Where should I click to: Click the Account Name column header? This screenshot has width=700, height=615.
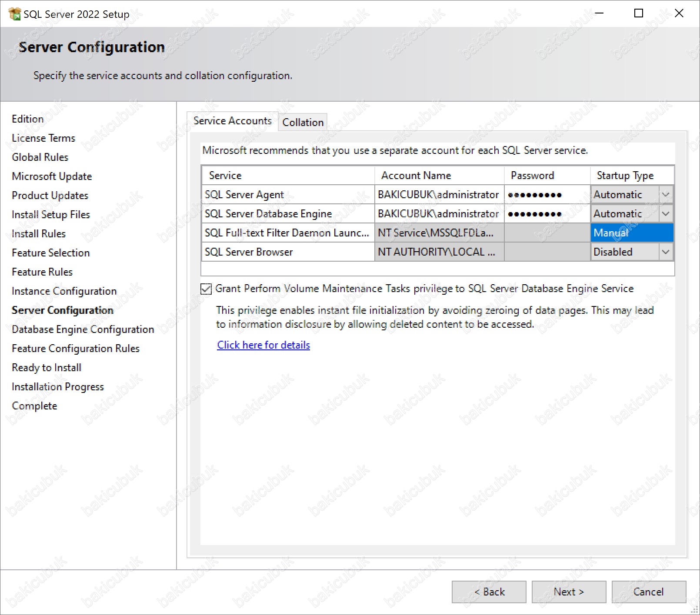pyautogui.click(x=439, y=176)
